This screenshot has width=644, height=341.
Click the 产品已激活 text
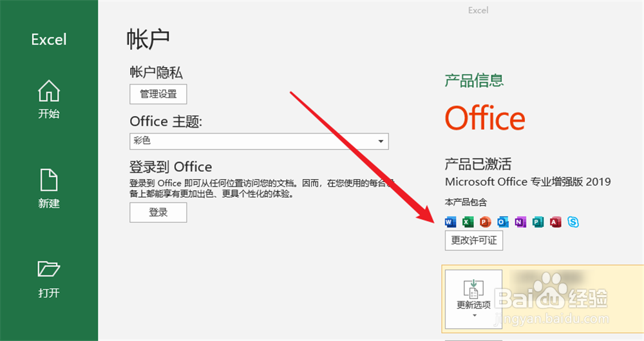coord(478,164)
